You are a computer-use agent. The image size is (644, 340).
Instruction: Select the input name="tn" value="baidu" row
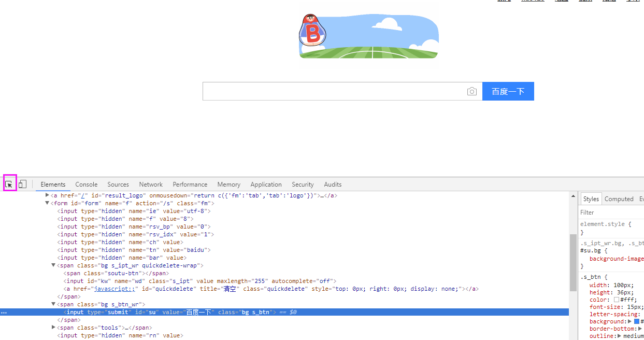(x=134, y=250)
